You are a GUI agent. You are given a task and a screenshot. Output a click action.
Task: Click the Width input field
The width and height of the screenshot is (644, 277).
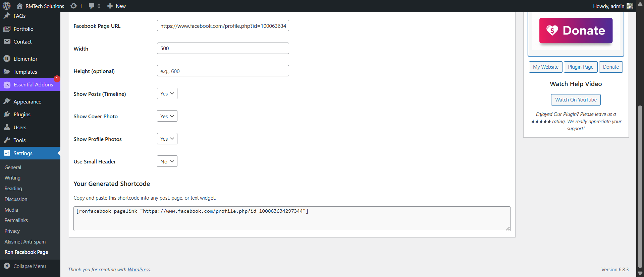[223, 48]
